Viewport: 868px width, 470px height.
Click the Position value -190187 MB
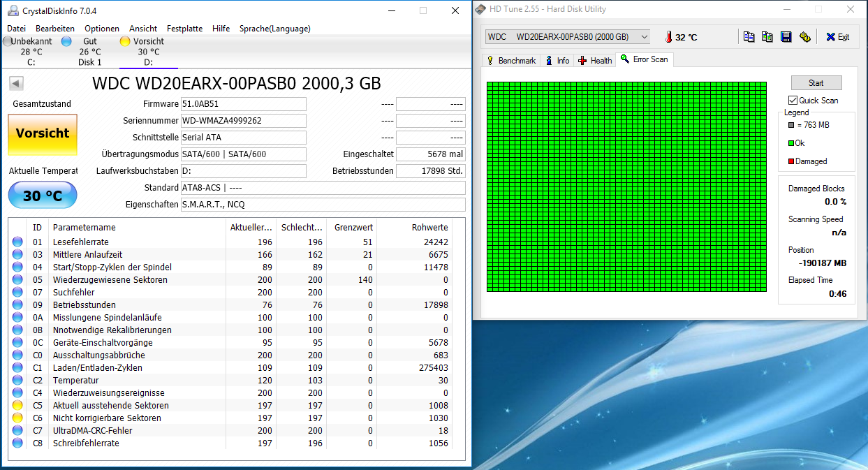pos(823,263)
